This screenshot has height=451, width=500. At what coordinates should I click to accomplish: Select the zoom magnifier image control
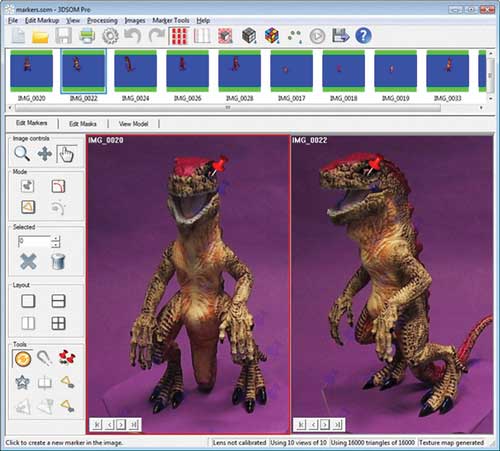click(x=22, y=154)
